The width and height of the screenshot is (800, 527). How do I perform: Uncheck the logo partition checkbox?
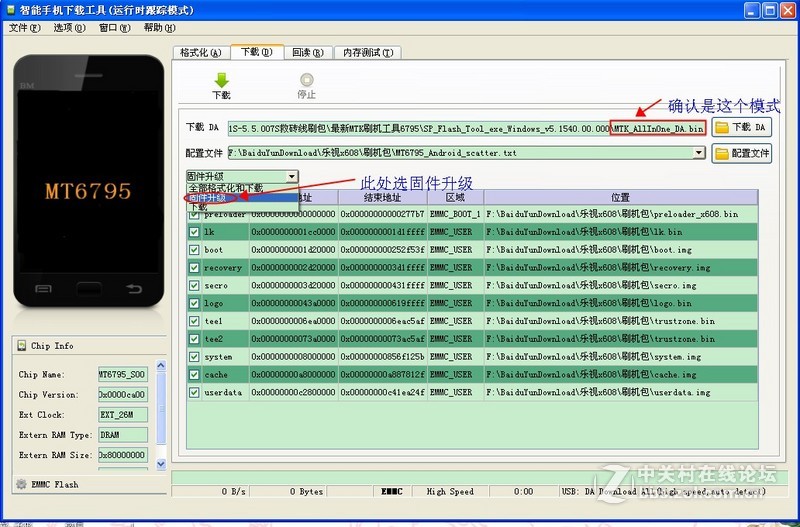pos(194,303)
